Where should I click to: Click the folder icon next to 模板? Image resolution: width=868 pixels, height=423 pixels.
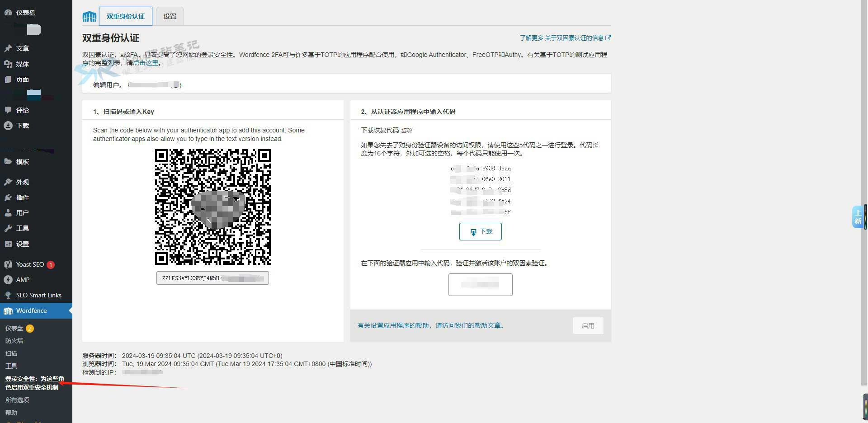(8, 162)
